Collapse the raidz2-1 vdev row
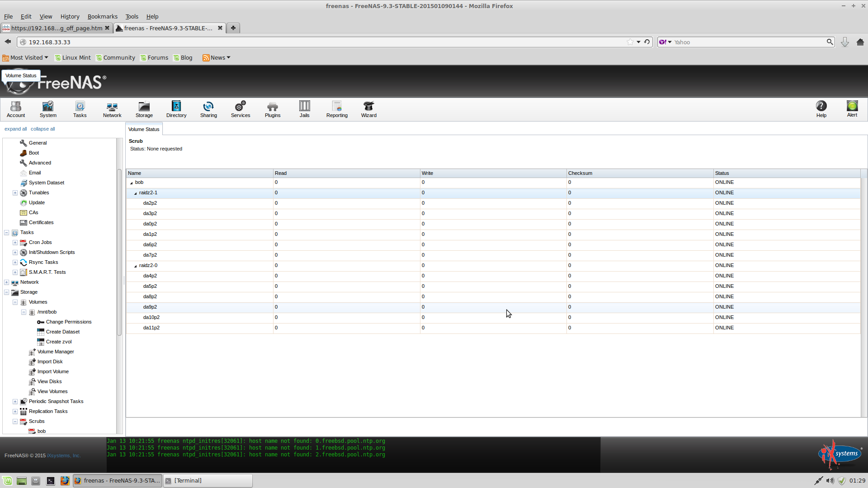Image resolution: width=868 pixels, height=488 pixels. click(x=135, y=193)
